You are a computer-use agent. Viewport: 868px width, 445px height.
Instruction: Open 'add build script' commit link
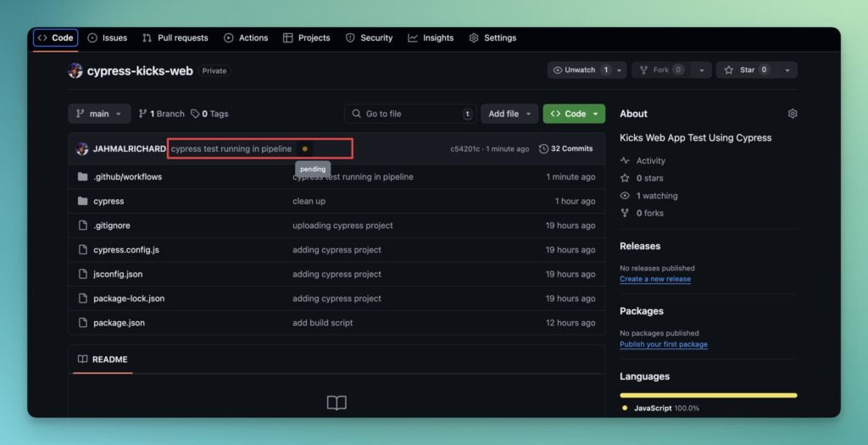pos(323,323)
